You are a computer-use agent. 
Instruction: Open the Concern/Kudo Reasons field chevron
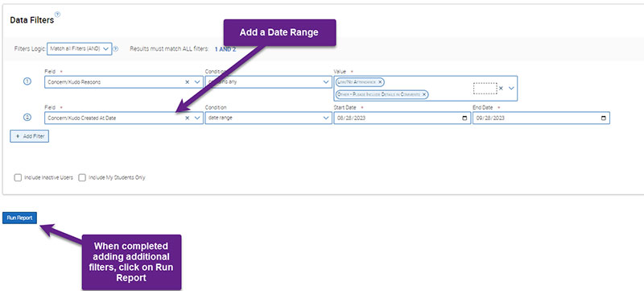(197, 82)
